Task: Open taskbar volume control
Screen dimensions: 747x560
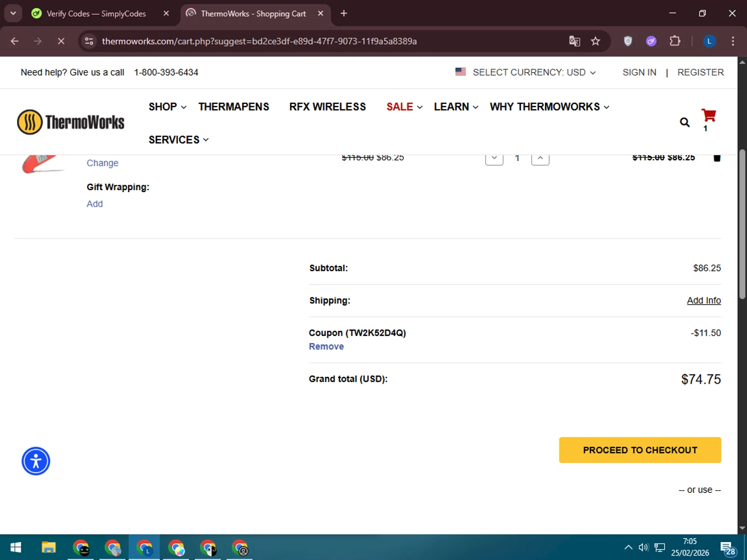Action: point(643,548)
